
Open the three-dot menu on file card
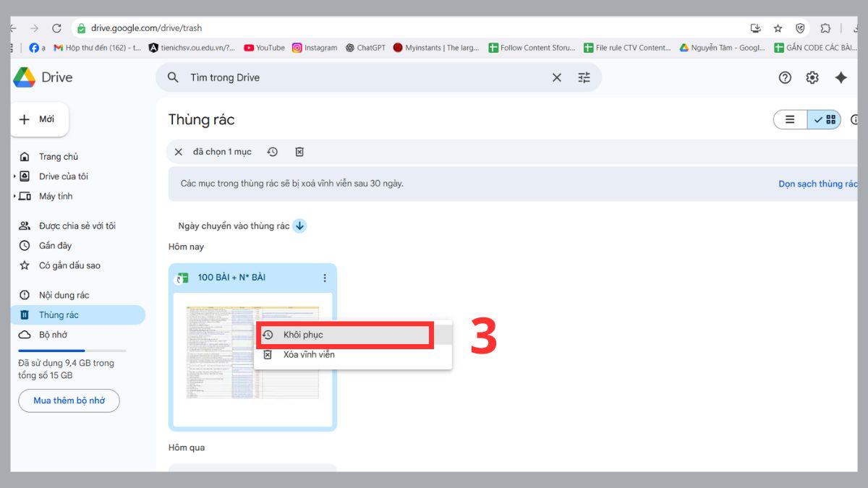click(325, 278)
